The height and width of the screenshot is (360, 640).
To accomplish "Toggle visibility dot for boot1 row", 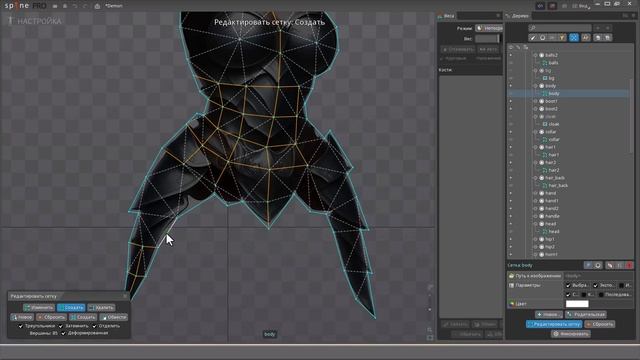I will point(511,101).
